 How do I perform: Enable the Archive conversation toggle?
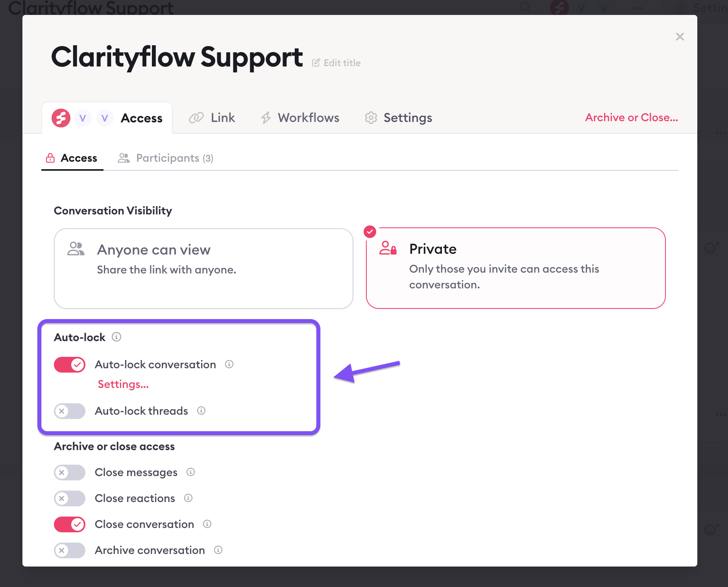(x=70, y=550)
